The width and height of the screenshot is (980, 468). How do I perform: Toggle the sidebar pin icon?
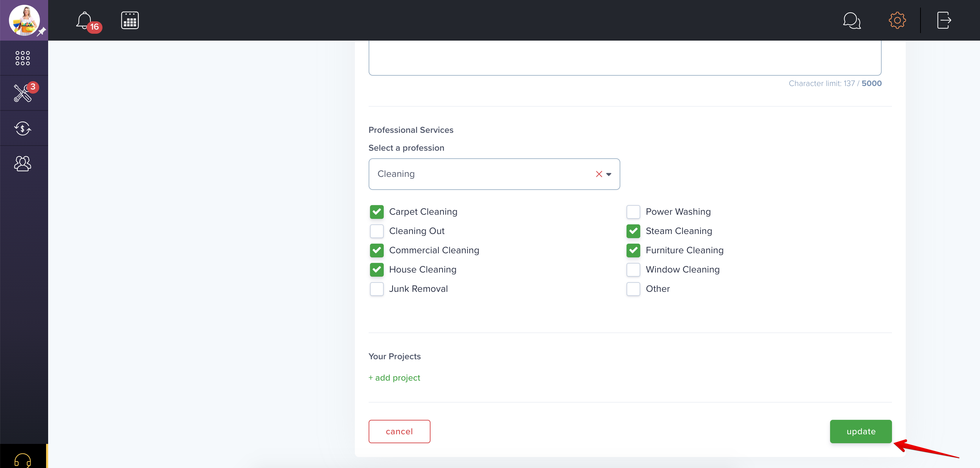(x=42, y=32)
